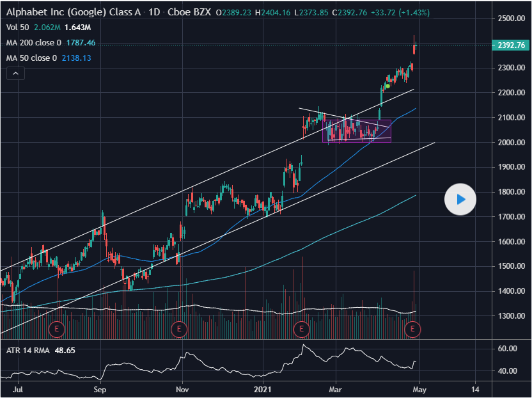Viewport: 532px width, 398px height.
Task: Click the volume value 2.062M
Action: point(47,28)
